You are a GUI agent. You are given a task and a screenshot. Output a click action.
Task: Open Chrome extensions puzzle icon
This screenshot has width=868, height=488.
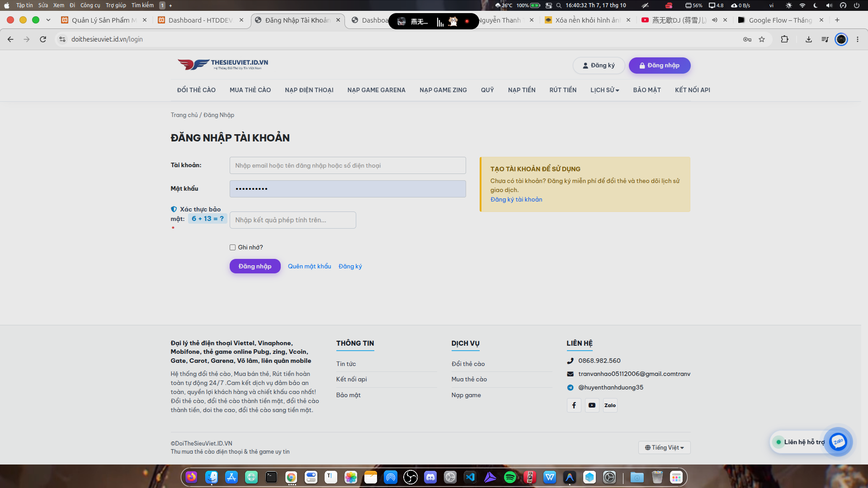tap(784, 39)
